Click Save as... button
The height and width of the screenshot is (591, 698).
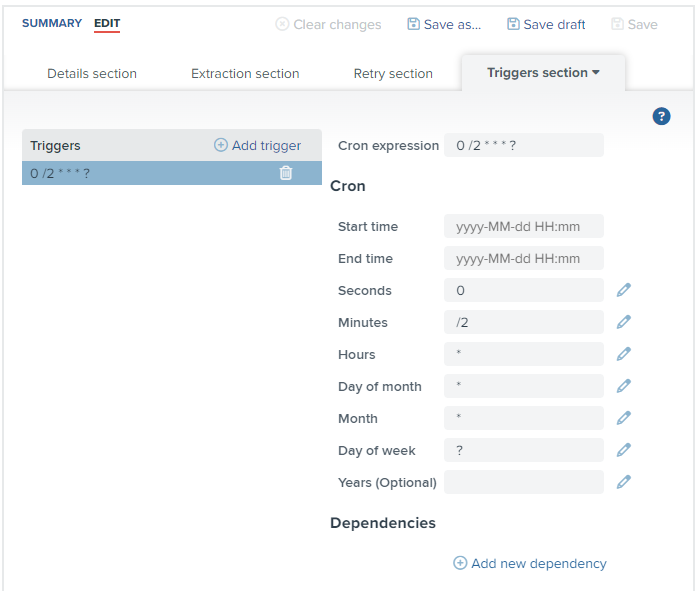(x=444, y=24)
